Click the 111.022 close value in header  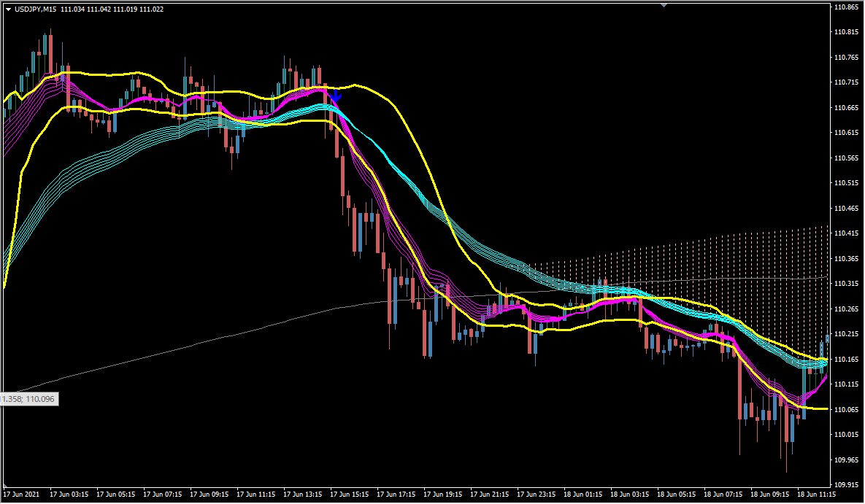[151, 9]
